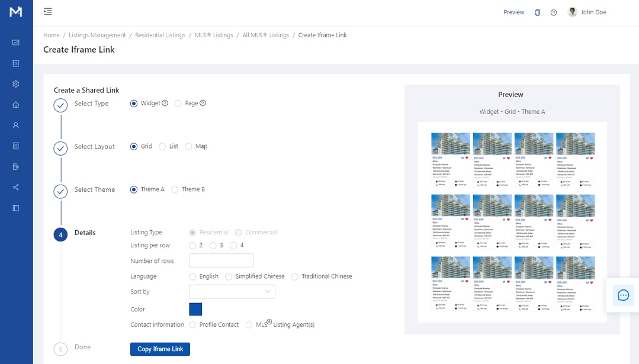
Task: Click the first listing thumbnail in preview
Action: 450,143
